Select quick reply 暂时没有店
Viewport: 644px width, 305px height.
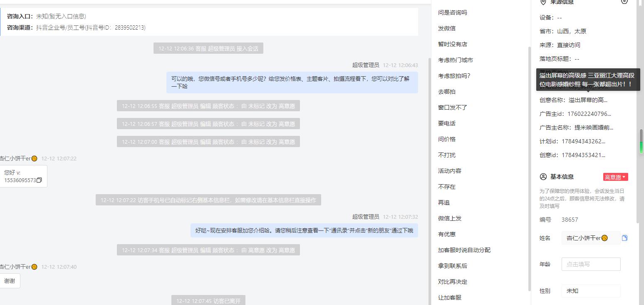tap(452, 44)
